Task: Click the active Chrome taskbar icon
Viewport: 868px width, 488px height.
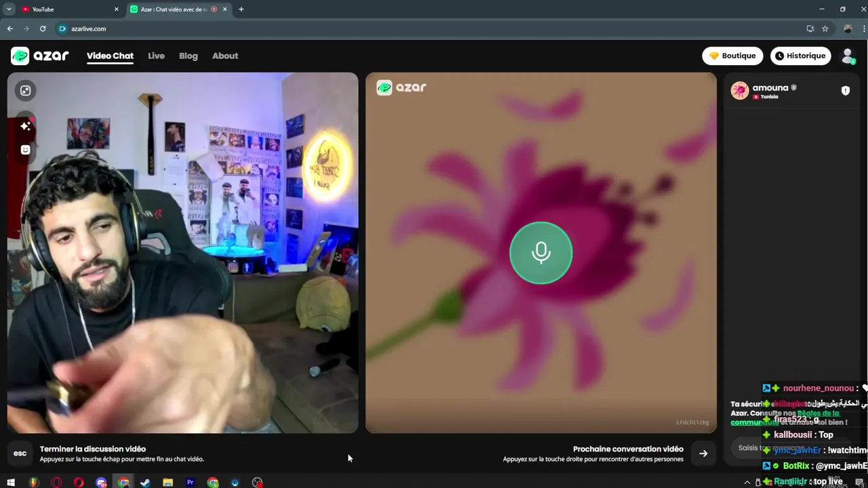Action: [123, 483]
